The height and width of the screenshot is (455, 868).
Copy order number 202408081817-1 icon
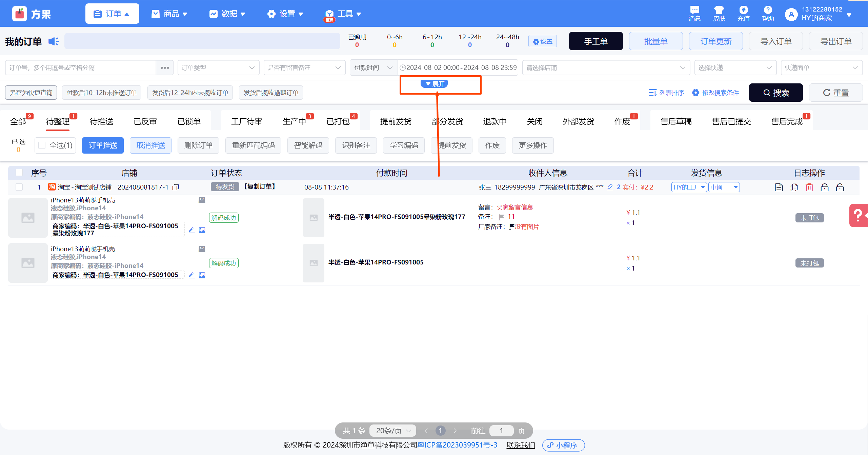pyautogui.click(x=176, y=187)
